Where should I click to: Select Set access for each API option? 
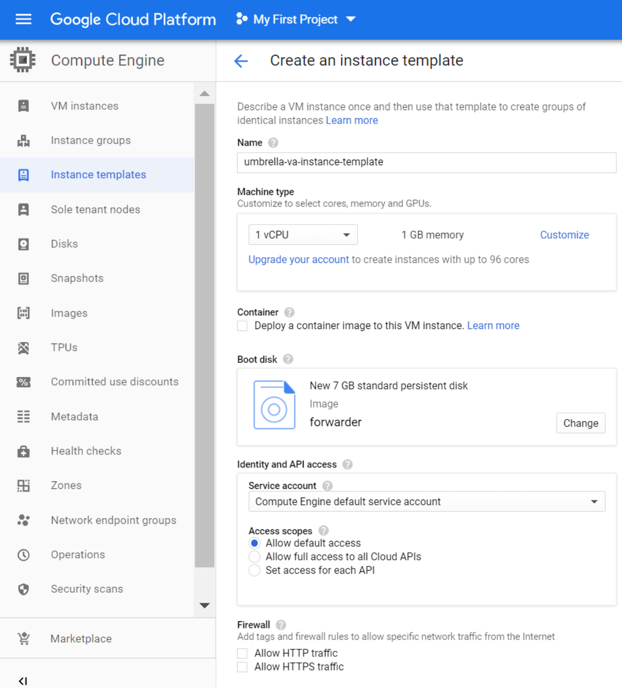(254, 570)
